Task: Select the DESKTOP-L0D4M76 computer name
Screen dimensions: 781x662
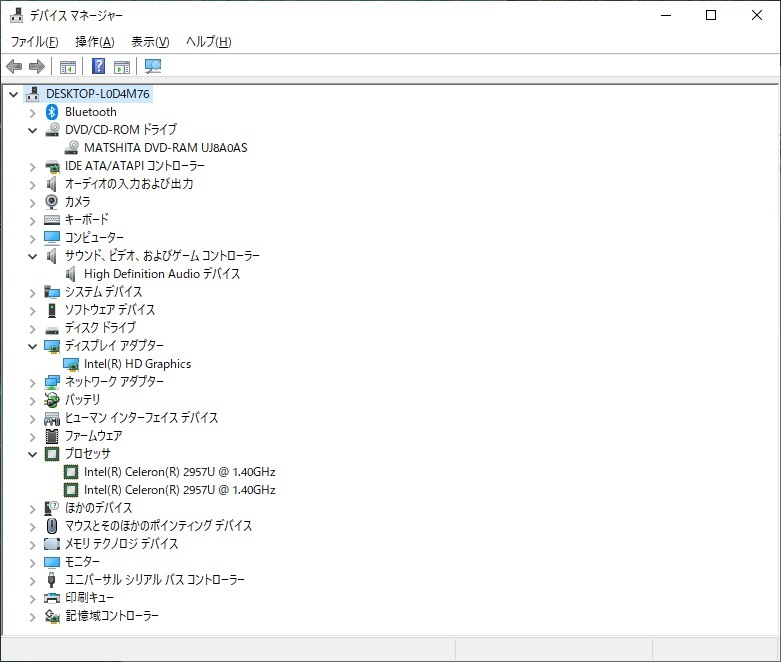Action: tap(98, 94)
